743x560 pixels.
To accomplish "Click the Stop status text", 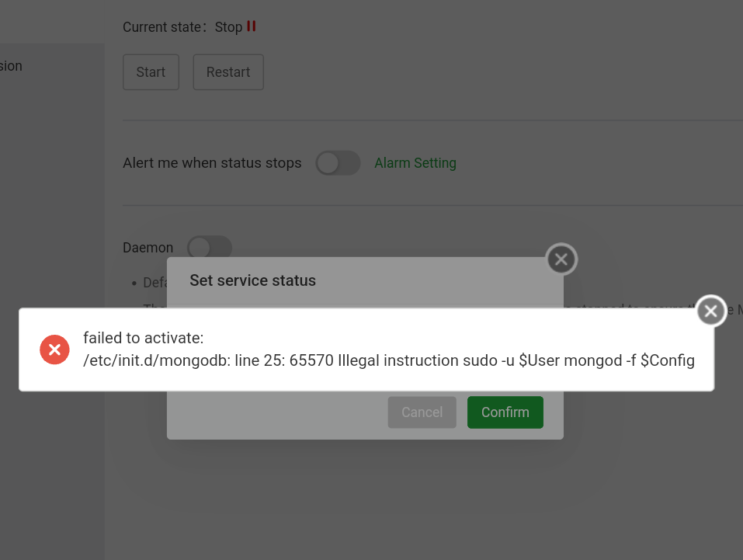I will (228, 27).
